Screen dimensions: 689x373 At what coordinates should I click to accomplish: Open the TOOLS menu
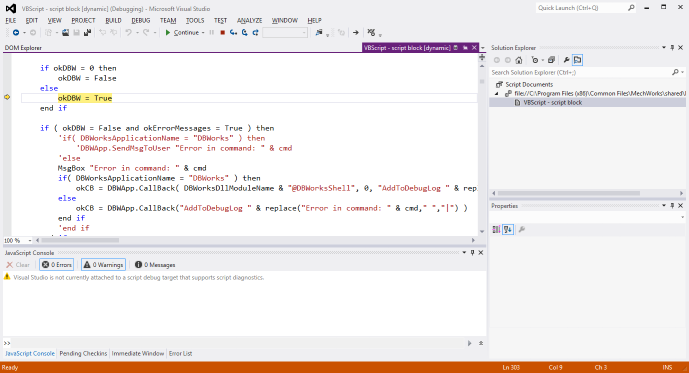click(x=195, y=21)
